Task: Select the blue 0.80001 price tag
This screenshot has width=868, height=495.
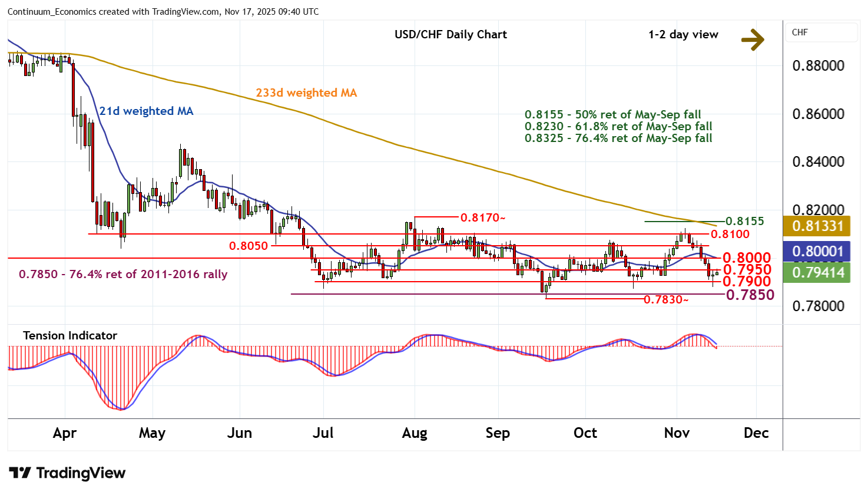Action: click(x=817, y=252)
